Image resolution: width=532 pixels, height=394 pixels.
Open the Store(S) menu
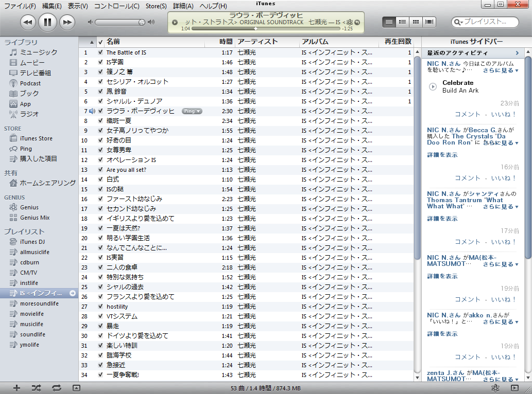click(x=156, y=6)
